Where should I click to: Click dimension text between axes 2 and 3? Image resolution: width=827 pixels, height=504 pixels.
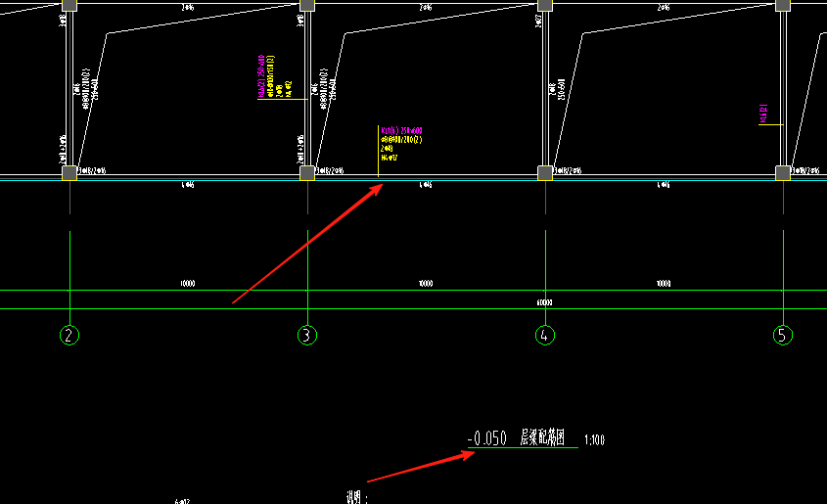pos(188,284)
